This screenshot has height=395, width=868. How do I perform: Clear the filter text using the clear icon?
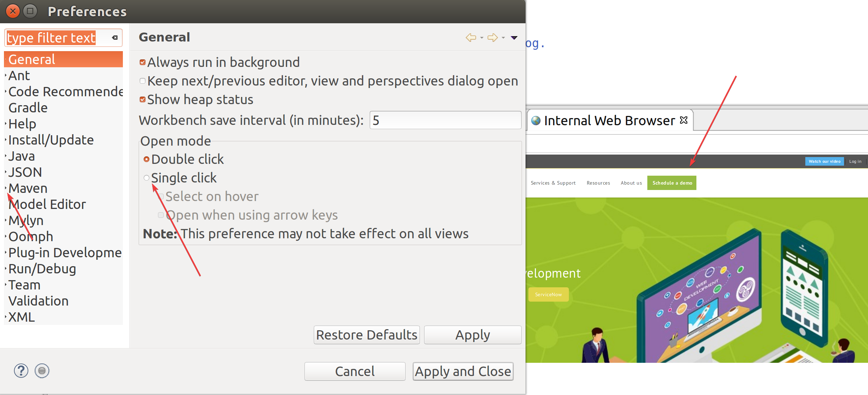pyautogui.click(x=115, y=37)
